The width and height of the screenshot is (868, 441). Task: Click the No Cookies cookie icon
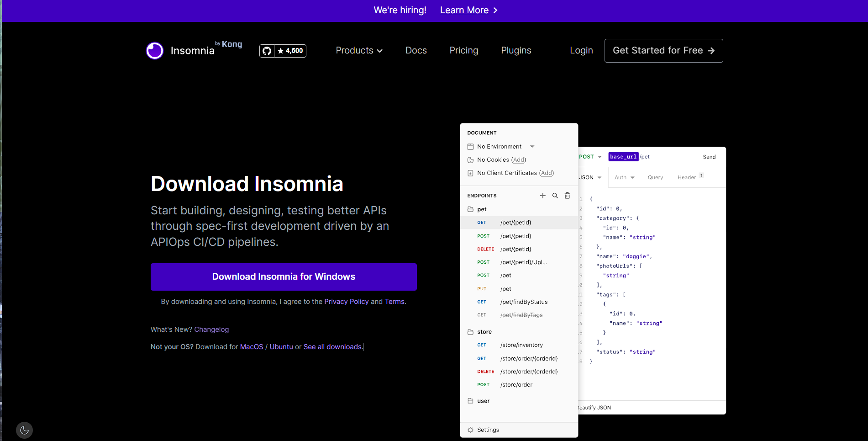[x=470, y=160]
